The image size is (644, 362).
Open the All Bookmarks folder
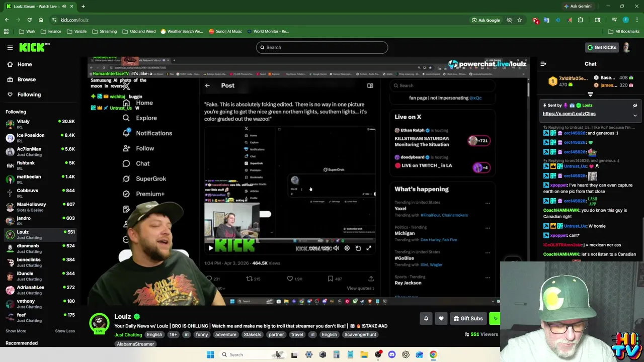[x=623, y=31]
